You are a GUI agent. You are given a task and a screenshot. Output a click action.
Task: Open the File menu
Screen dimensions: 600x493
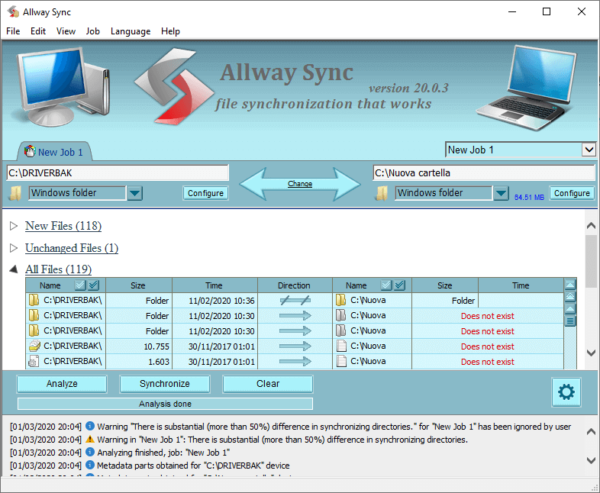point(13,31)
